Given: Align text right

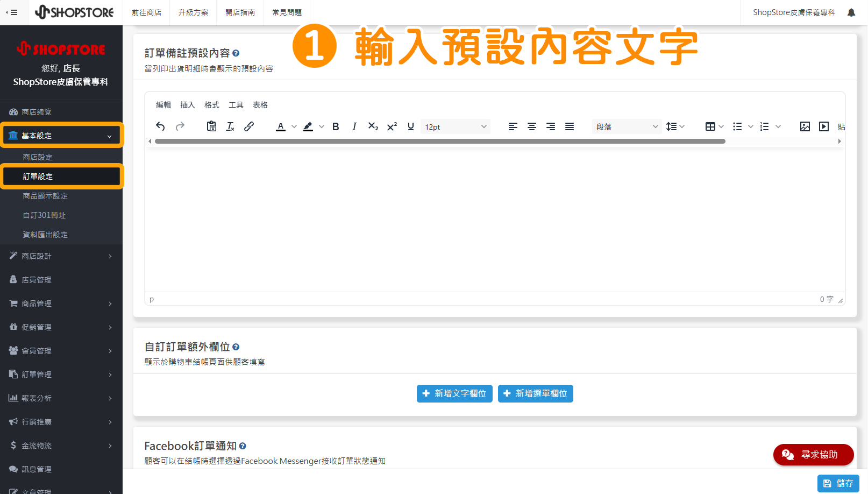Looking at the screenshot, I should 551,126.
